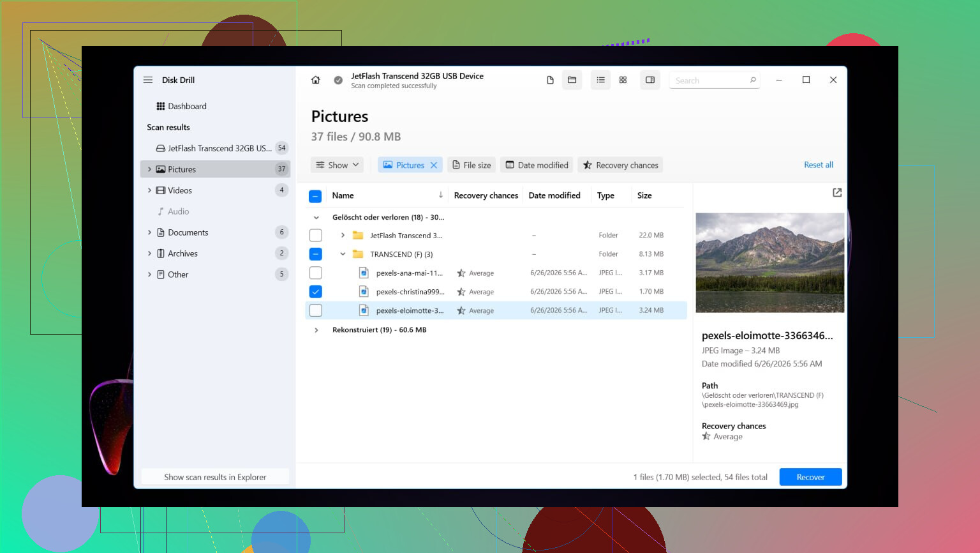Select the grid view layout icon

pyautogui.click(x=623, y=80)
